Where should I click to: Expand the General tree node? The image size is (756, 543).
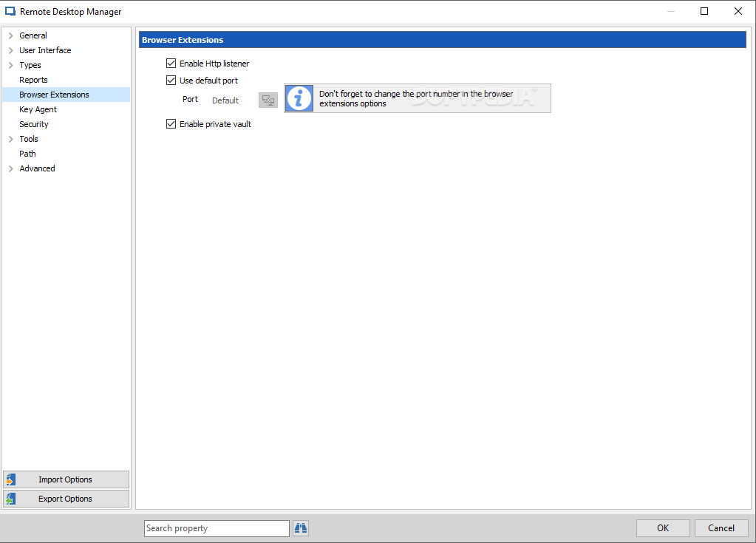point(10,35)
